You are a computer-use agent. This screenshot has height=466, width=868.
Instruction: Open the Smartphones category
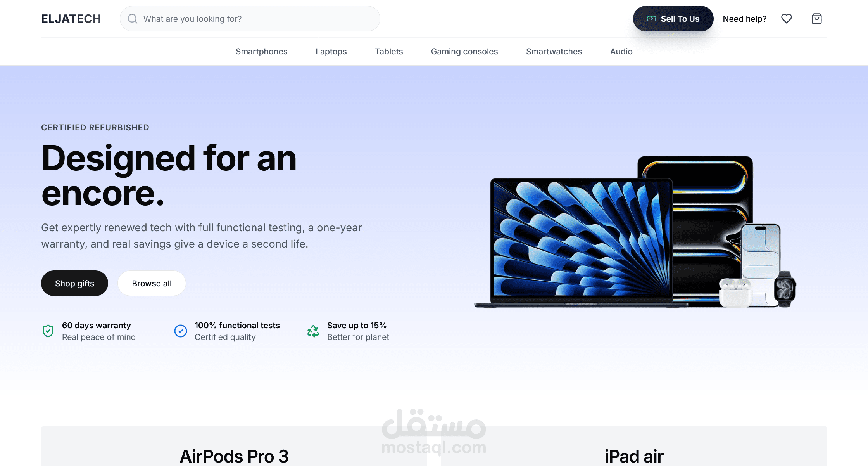pos(262,52)
